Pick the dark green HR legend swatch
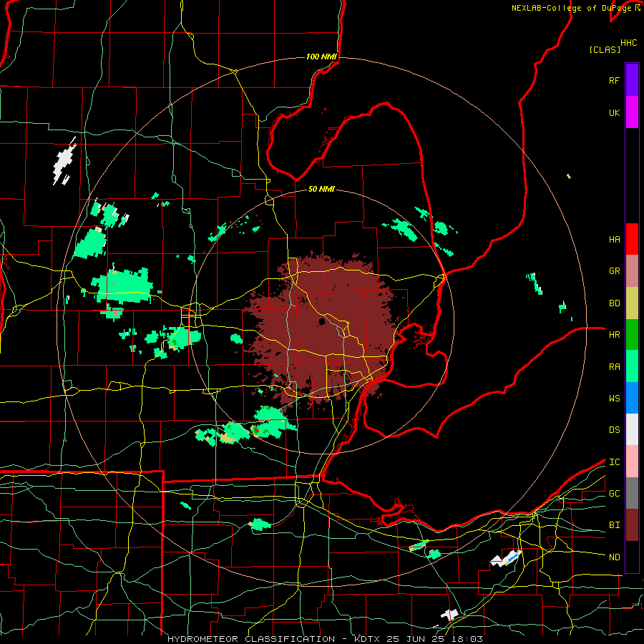 632,334
